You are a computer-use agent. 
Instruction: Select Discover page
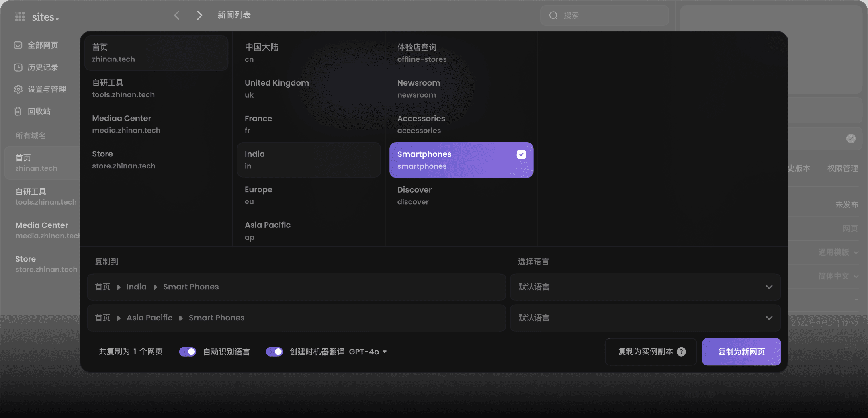point(461,195)
